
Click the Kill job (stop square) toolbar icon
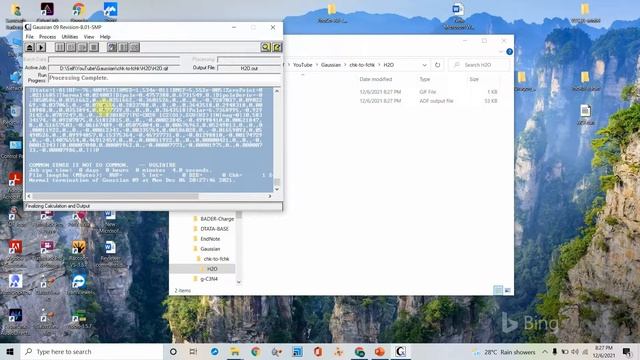pyautogui.click(x=94, y=47)
